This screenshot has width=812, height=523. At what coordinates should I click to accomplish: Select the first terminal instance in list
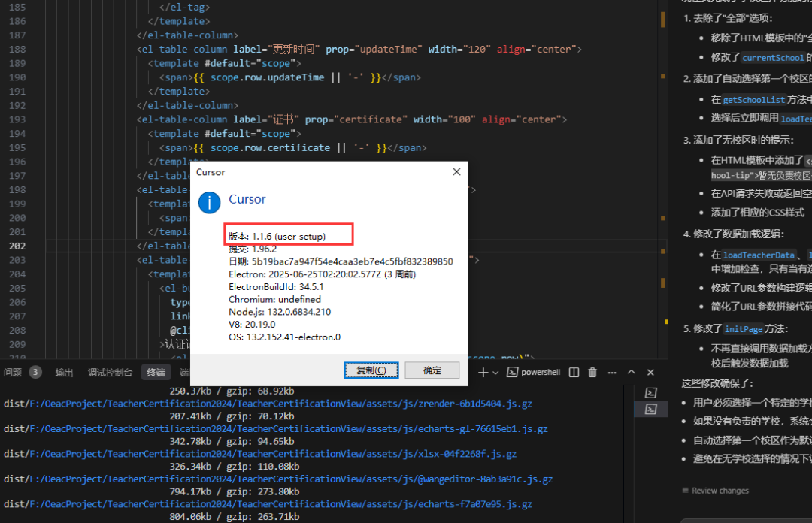[651, 392]
